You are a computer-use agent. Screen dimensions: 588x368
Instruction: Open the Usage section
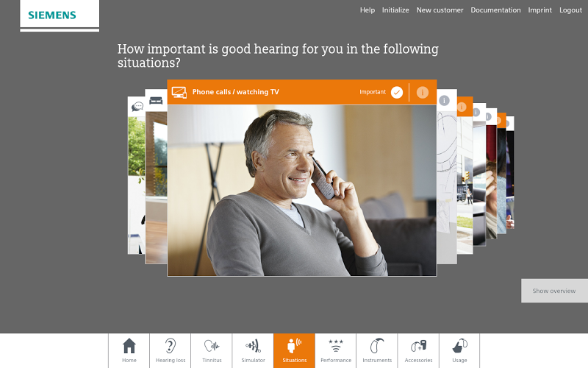coord(459,351)
